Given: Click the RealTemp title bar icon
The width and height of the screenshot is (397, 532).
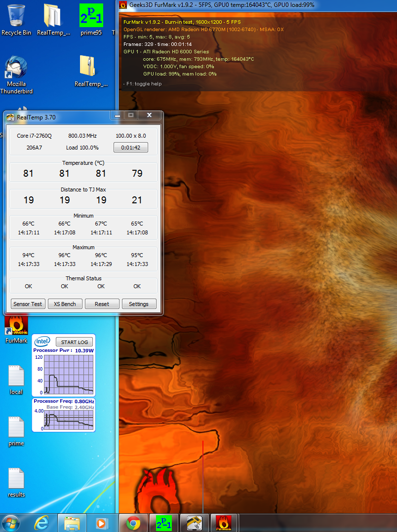Looking at the screenshot, I should pos(10,117).
